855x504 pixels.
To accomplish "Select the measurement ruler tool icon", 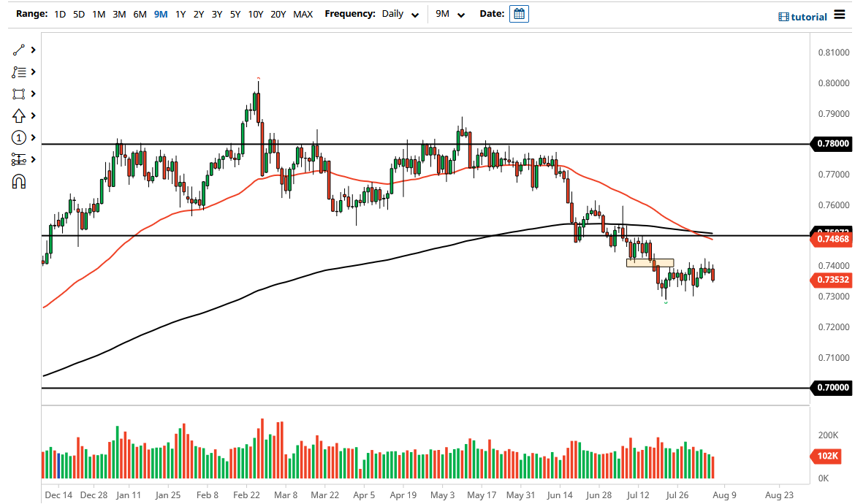I will 18,159.
